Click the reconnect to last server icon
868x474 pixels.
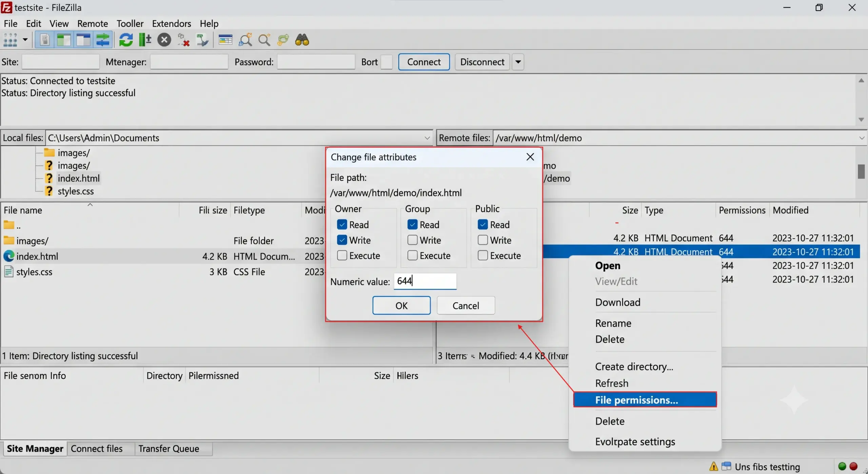click(202, 40)
